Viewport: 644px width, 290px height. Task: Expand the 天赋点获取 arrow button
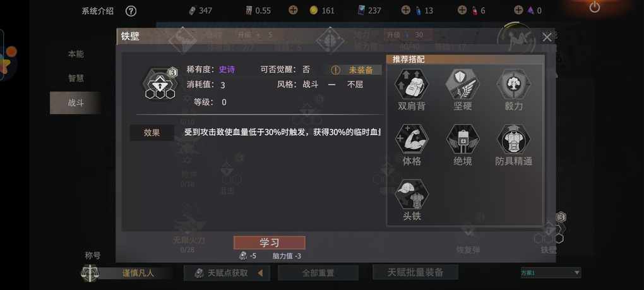(x=260, y=273)
